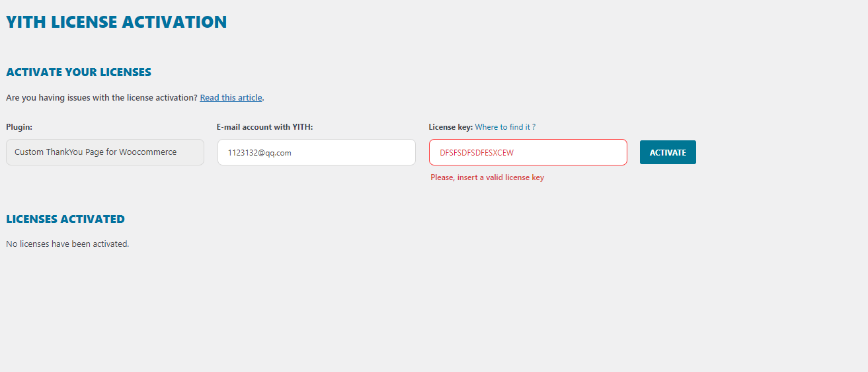Focus the E-mail account with YITH field
This screenshot has width=868, height=372.
(x=316, y=152)
